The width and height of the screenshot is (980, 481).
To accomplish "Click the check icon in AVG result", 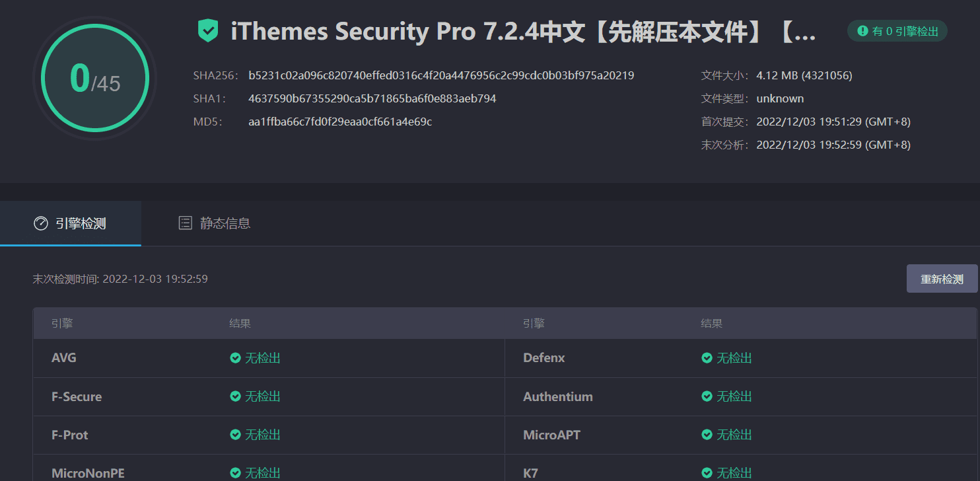I will tap(235, 358).
